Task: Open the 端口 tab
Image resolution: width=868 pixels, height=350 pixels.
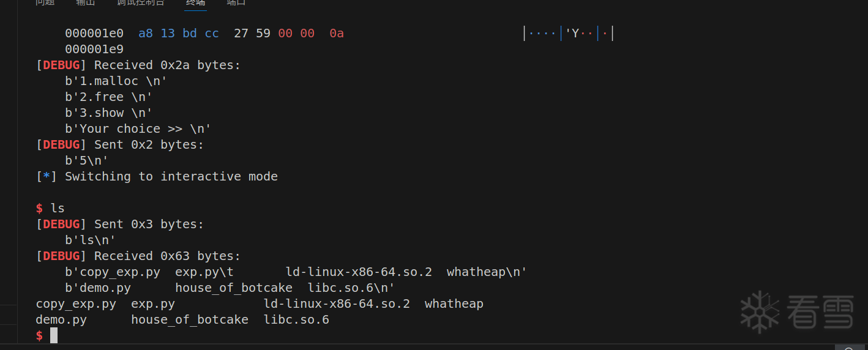Action: coord(236,2)
